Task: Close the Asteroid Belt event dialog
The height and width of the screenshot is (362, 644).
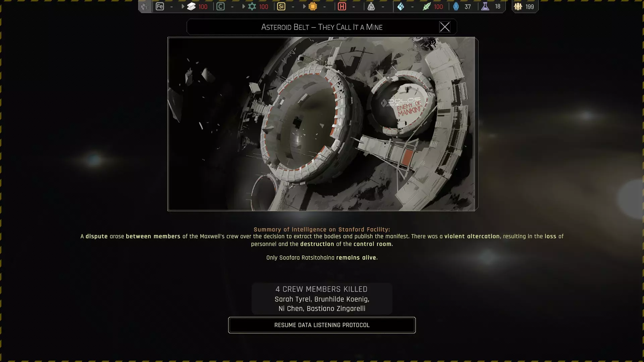Action: [x=445, y=27]
